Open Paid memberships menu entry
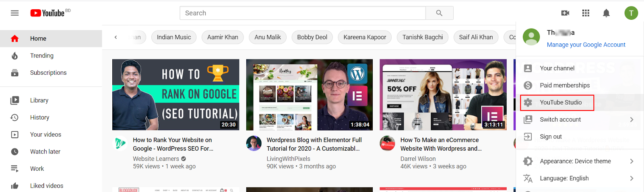 [x=580, y=85]
